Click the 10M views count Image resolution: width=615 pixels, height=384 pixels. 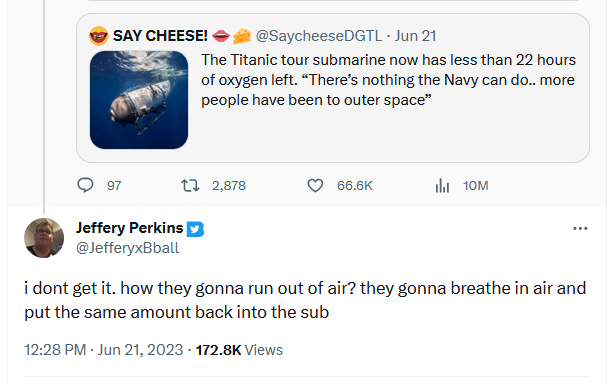click(x=475, y=186)
